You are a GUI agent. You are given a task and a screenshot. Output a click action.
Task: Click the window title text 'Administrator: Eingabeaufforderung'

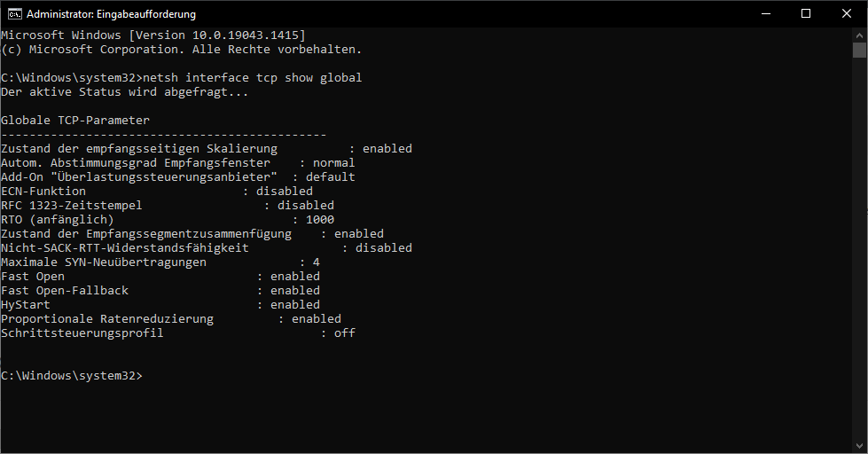(x=111, y=14)
